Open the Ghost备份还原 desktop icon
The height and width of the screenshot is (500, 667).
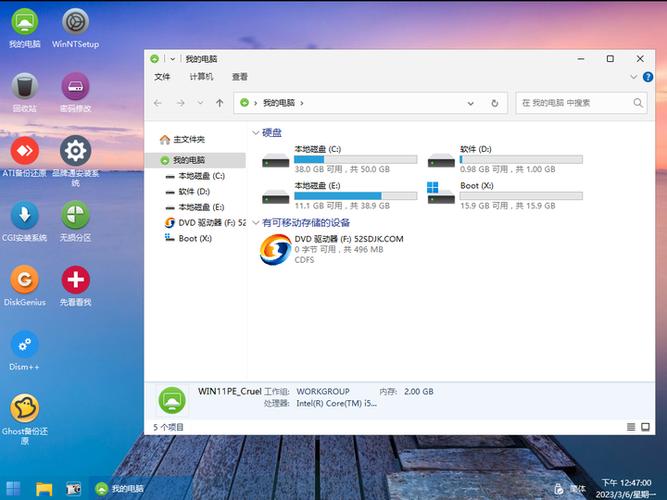point(24,408)
